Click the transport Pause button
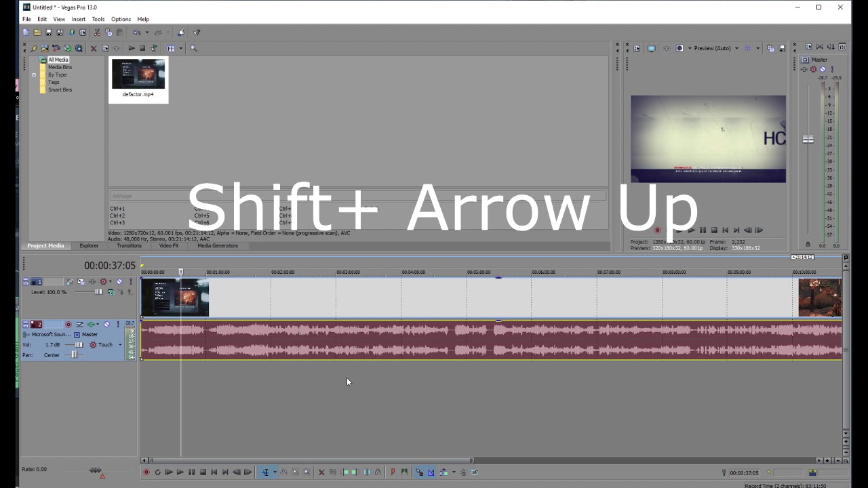 click(191, 472)
